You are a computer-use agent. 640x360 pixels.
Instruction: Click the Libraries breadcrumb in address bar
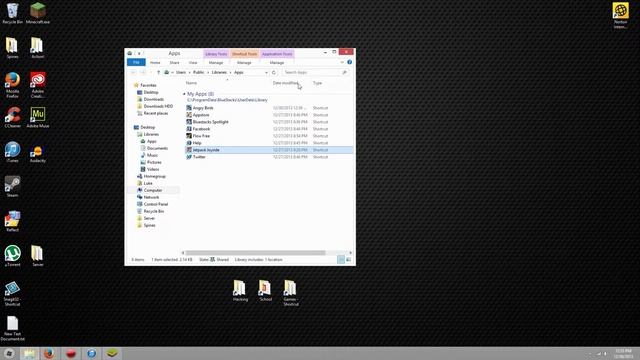[x=219, y=72]
